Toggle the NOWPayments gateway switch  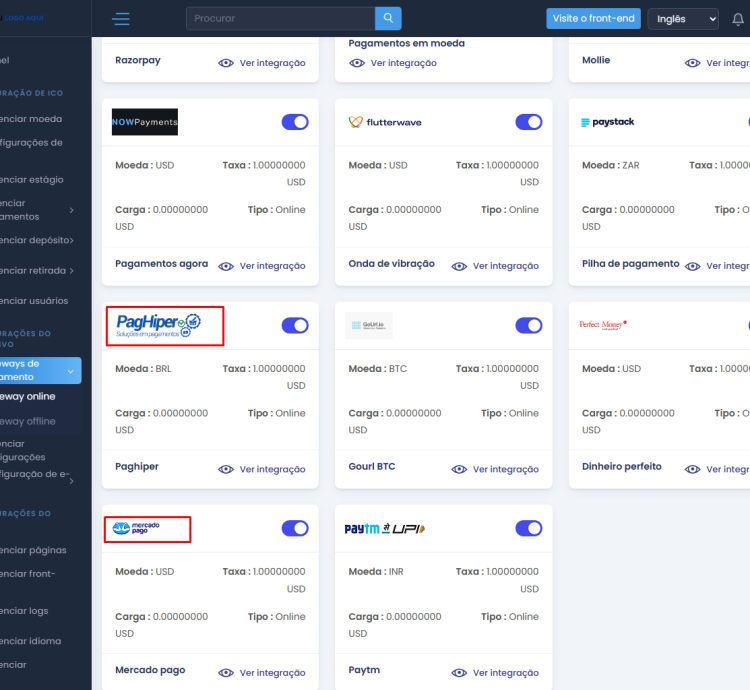[x=295, y=122]
